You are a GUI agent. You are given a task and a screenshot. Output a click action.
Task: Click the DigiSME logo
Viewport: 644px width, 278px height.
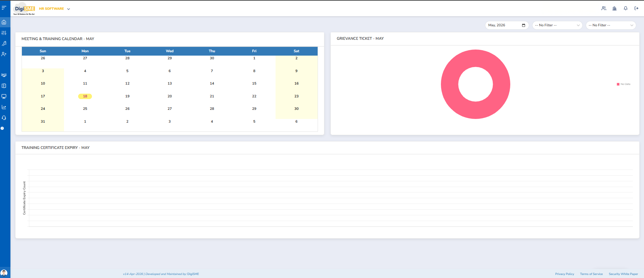[x=25, y=9]
